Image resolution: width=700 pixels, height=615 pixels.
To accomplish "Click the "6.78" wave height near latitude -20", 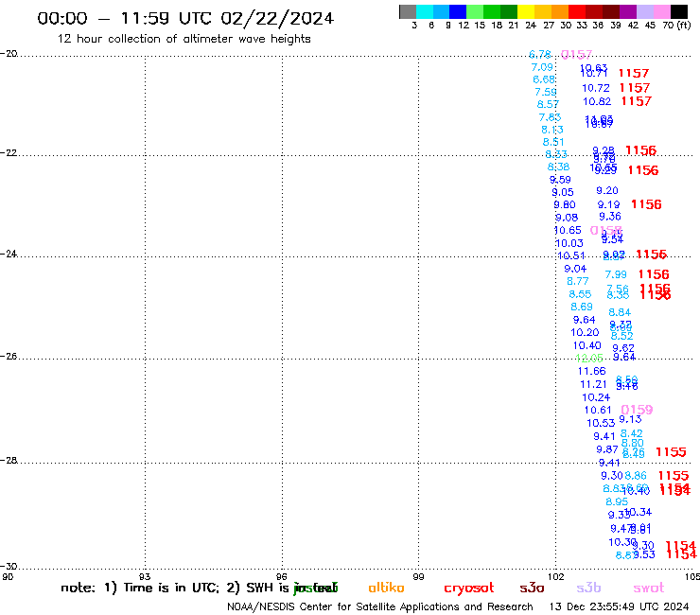I will (x=540, y=55).
